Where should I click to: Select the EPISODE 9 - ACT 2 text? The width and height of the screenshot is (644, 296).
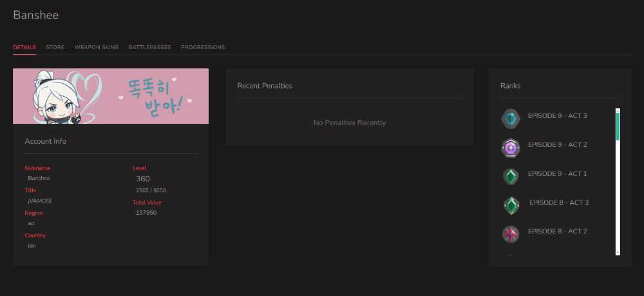[x=557, y=144]
